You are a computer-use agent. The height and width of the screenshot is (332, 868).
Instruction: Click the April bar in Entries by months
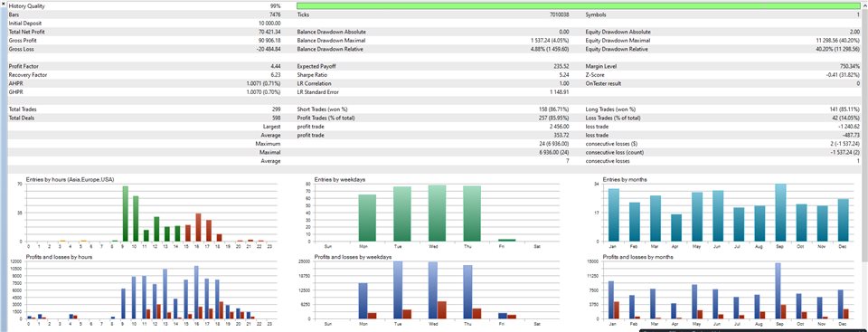[676, 228]
